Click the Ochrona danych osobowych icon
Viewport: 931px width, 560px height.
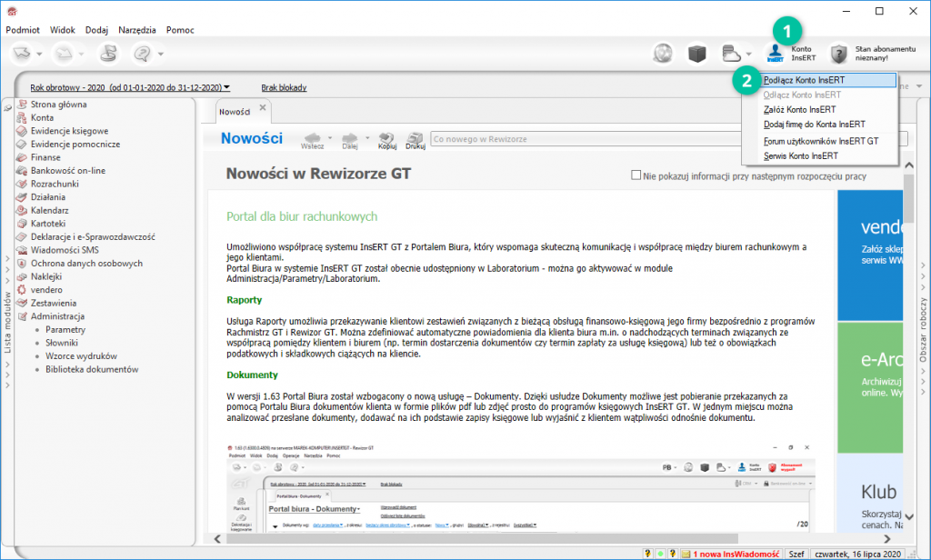22,263
